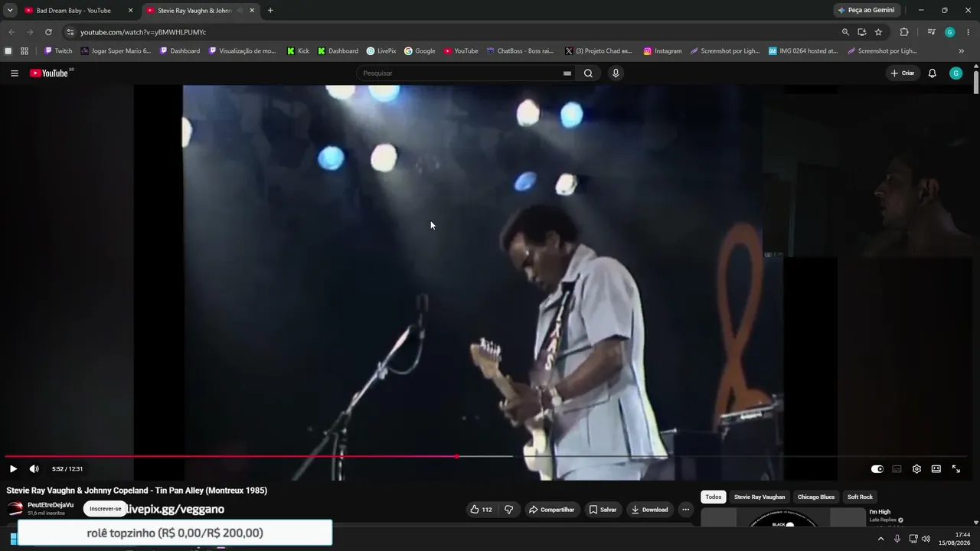Switch to the Bad Dream Baby browser tab

[x=73, y=11]
